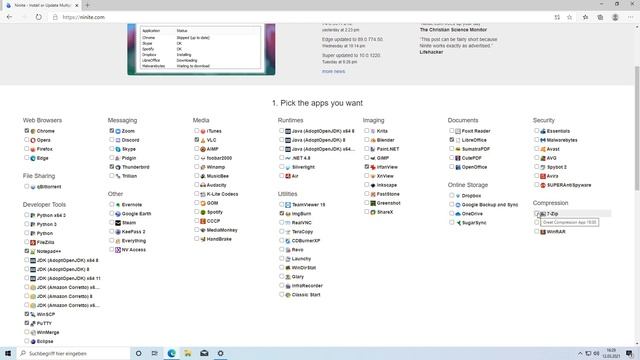Viewport: 640px width, 360px height.
Task: Click the 'NV Access' label
Action: pos(133,250)
